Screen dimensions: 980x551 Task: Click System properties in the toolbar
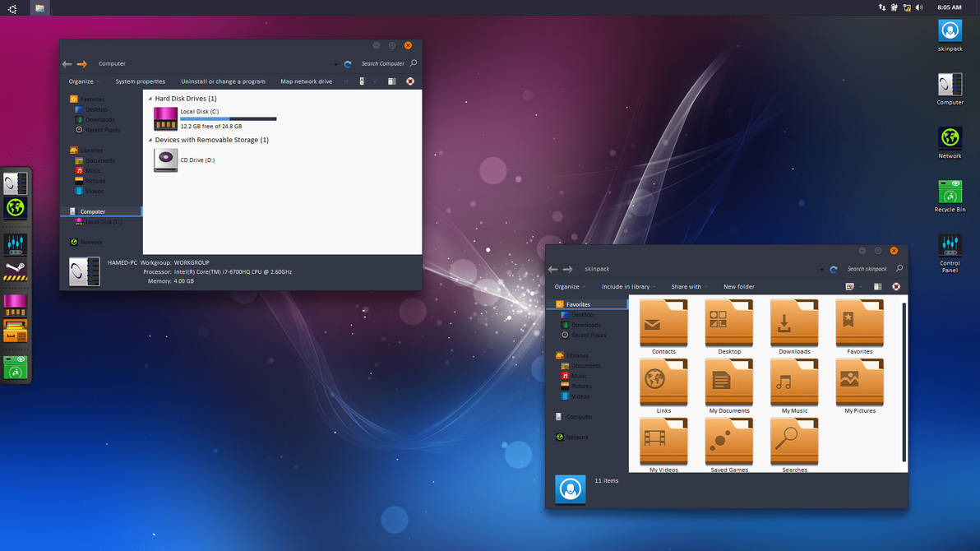(x=140, y=81)
